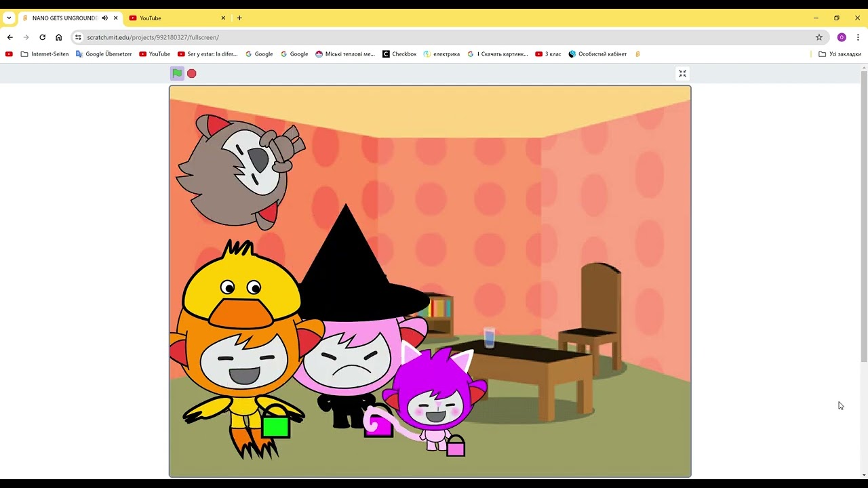Open the Internet-Seiten bookmark folder

point(45,54)
